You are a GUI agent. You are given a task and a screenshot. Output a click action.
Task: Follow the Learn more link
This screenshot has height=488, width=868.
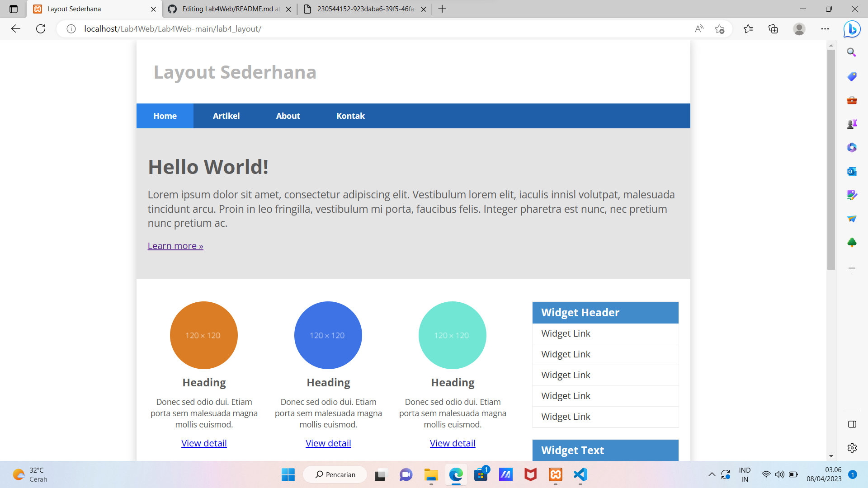175,245
